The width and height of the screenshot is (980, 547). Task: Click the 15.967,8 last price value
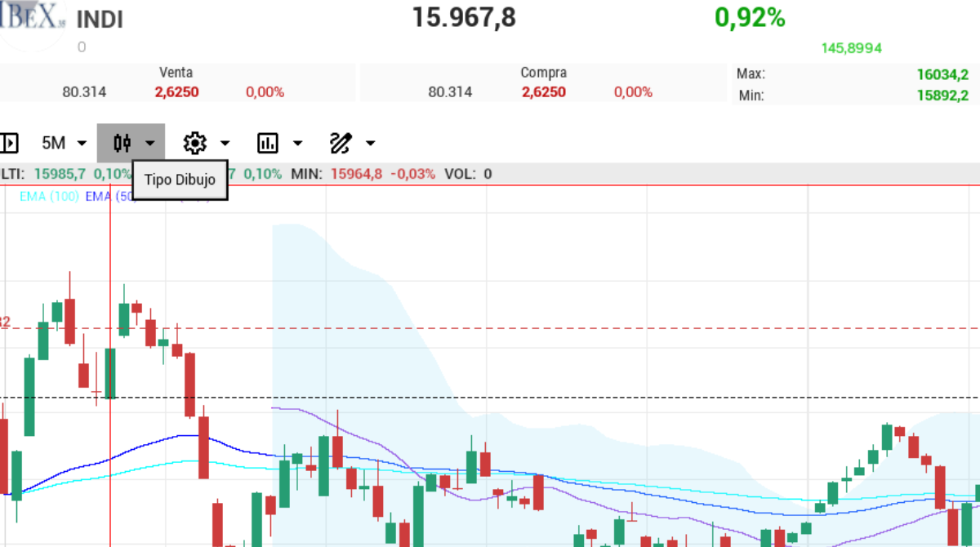pyautogui.click(x=463, y=17)
